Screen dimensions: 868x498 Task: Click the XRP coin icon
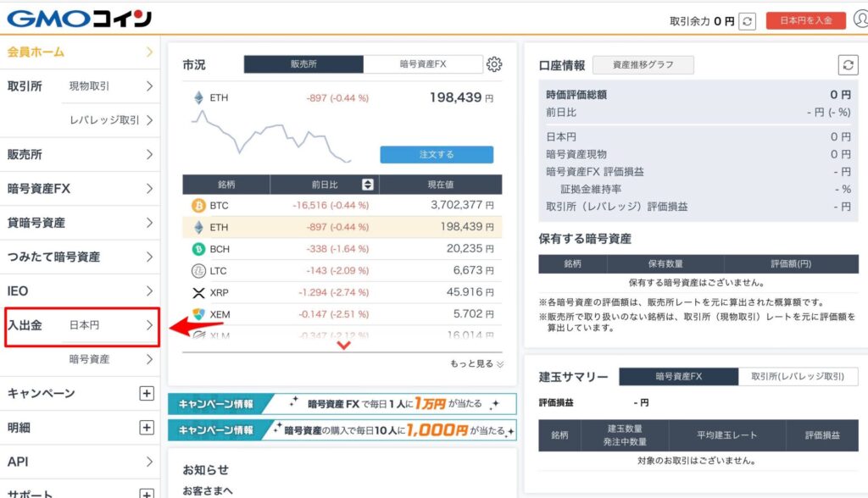pos(198,293)
